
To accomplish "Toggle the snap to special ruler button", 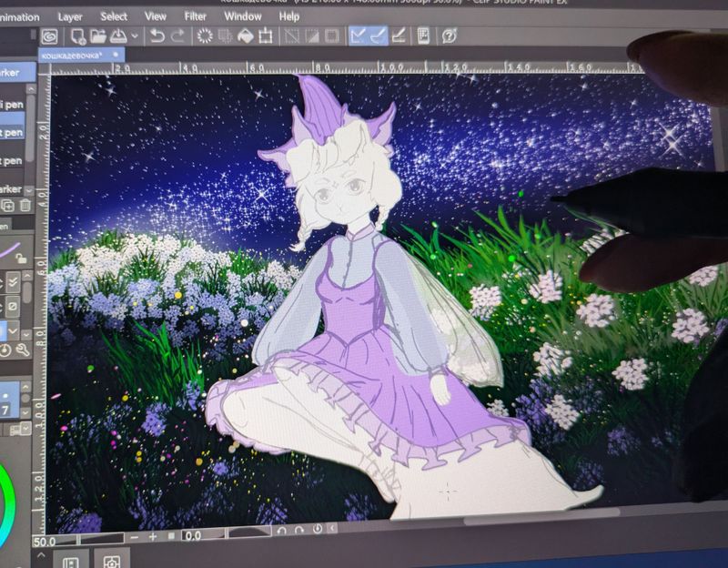I will coord(378,36).
